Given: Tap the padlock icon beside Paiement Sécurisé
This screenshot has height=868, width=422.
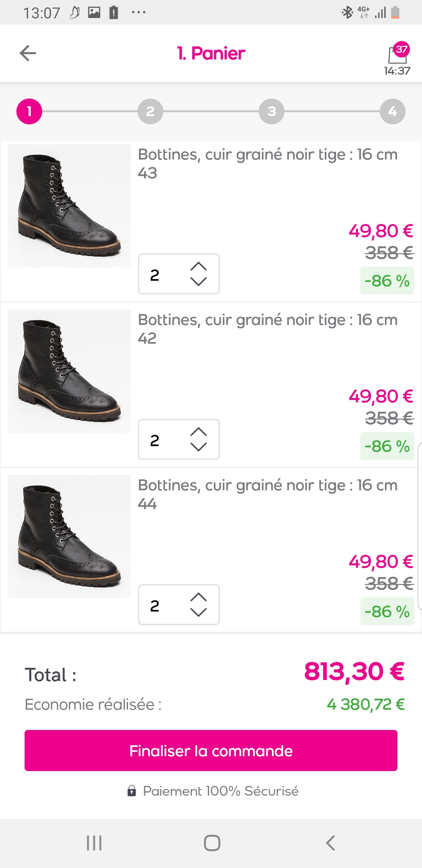Looking at the screenshot, I should tap(132, 791).
